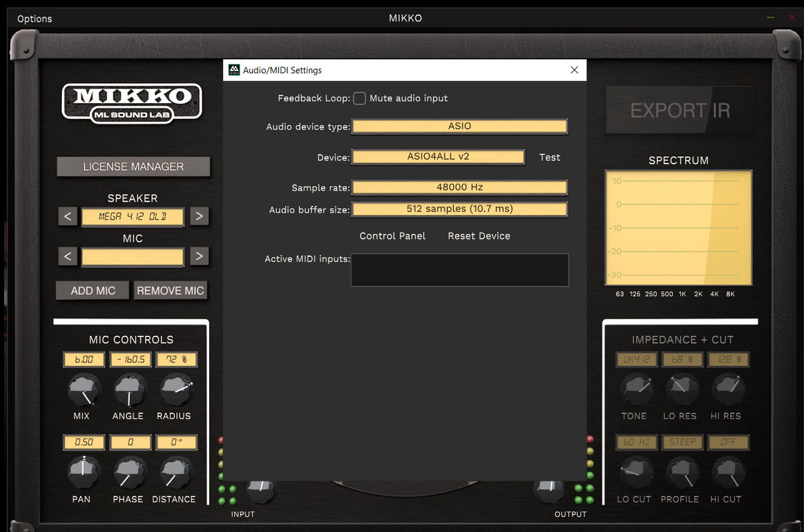This screenshot has height=532, width=804.
Task: Click the Active MIDI inputs list box
Action: [460, 270]
